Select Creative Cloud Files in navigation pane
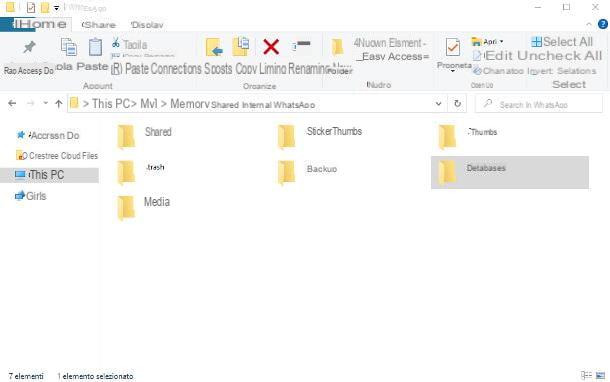This screenshot has height=382, width=610. pos(57,156)
